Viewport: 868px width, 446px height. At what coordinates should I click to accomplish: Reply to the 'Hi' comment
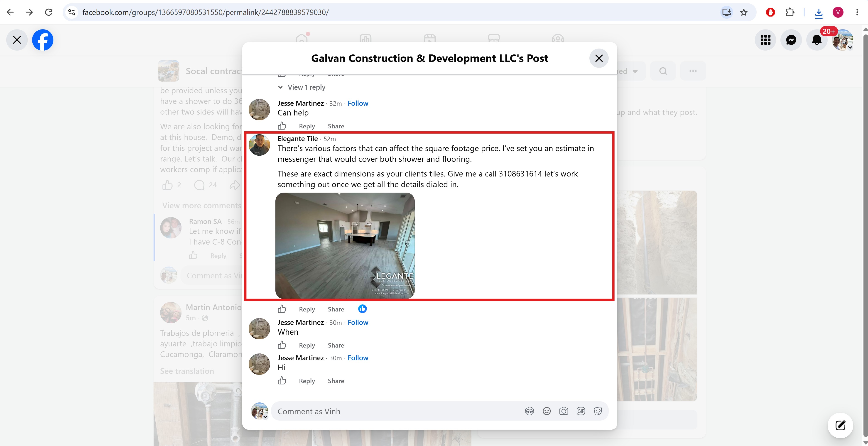pos(307,381)
